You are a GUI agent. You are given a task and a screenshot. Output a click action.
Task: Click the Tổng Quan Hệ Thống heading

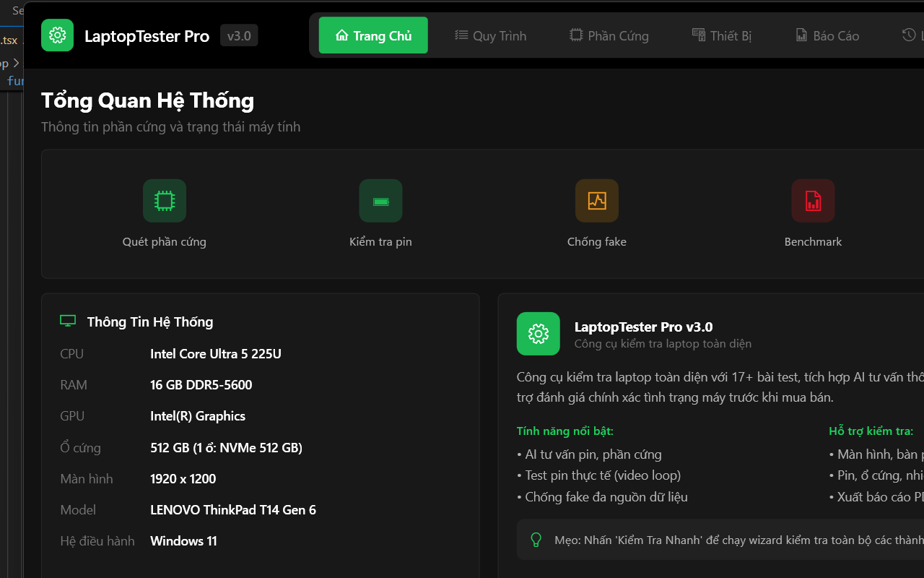148,100
